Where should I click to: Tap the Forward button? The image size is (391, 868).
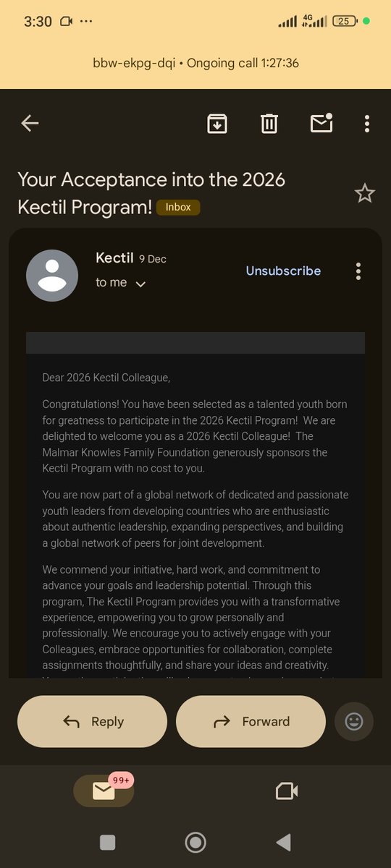point(251,721)
